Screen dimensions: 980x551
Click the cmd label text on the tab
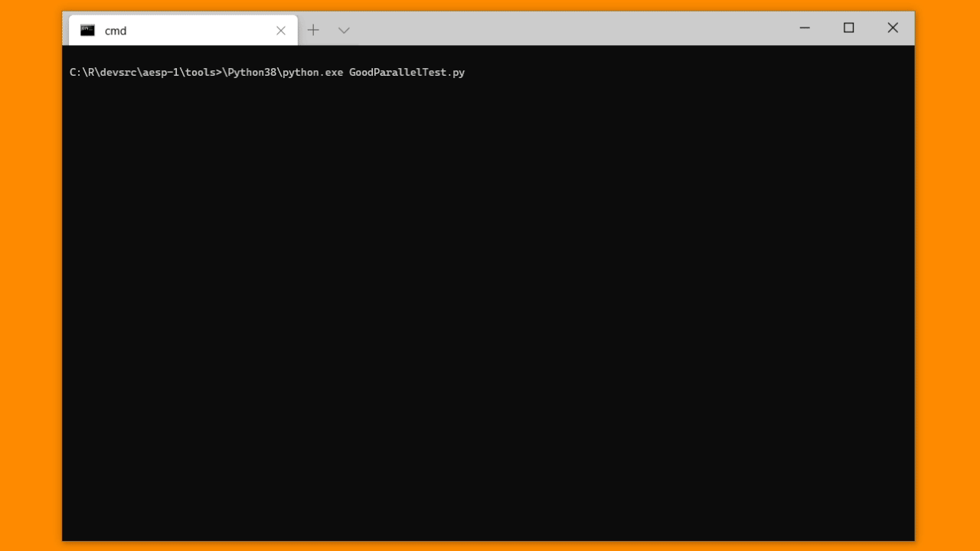click(115, 31)
